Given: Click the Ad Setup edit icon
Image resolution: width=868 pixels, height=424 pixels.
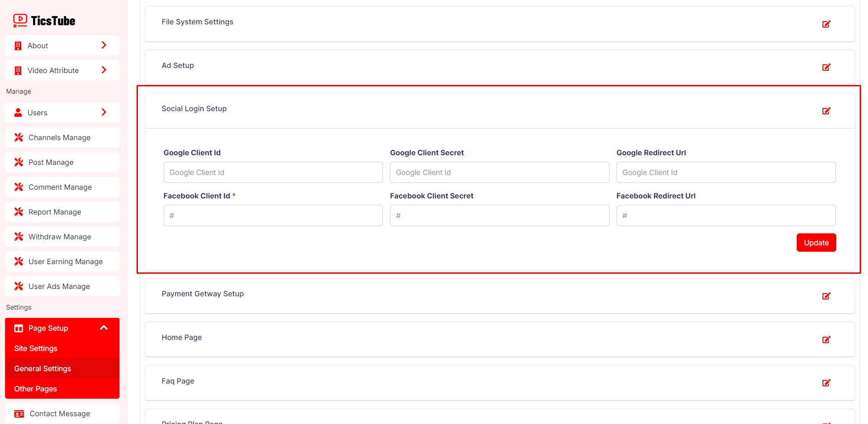Looking at the screenshot, I should (826, 68).
